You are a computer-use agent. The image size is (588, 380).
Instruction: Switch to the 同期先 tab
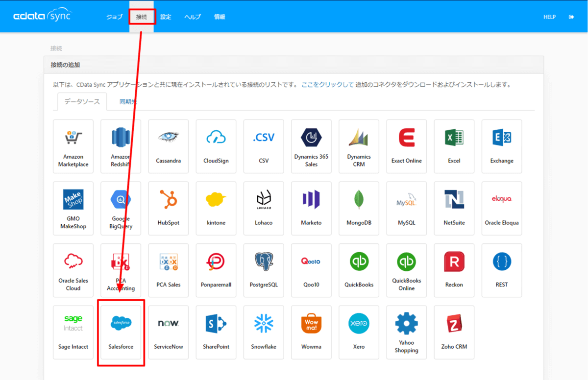128,102
